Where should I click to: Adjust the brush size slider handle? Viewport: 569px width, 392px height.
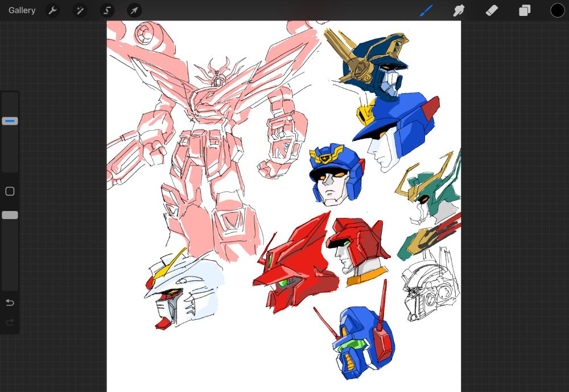(10, 121)
